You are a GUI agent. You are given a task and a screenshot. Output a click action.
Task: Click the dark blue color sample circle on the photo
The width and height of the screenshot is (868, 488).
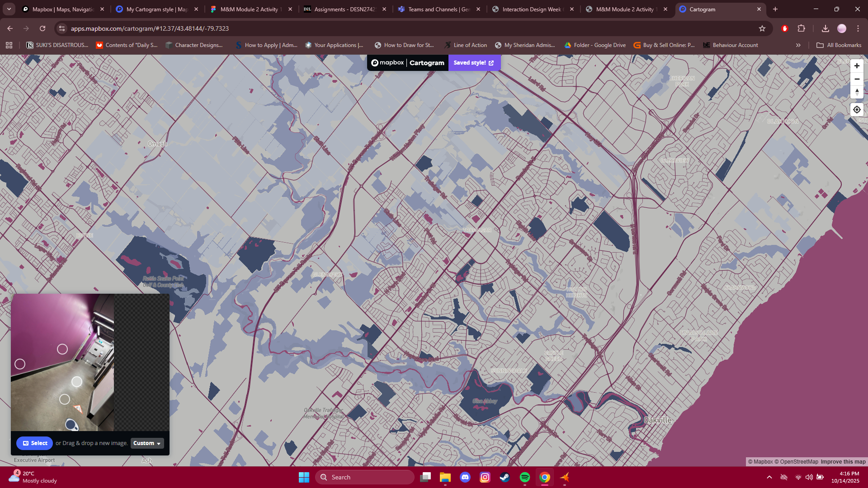pos(71,424)
